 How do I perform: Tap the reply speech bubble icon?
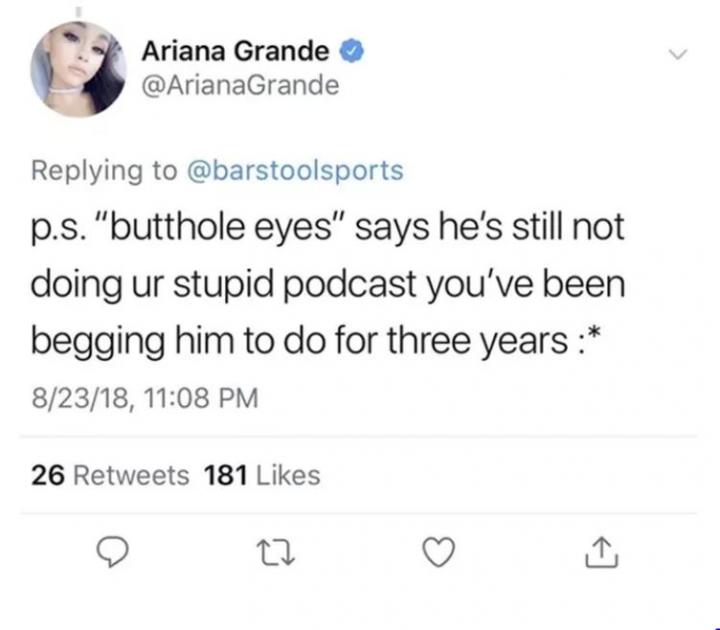click(112, 552)
